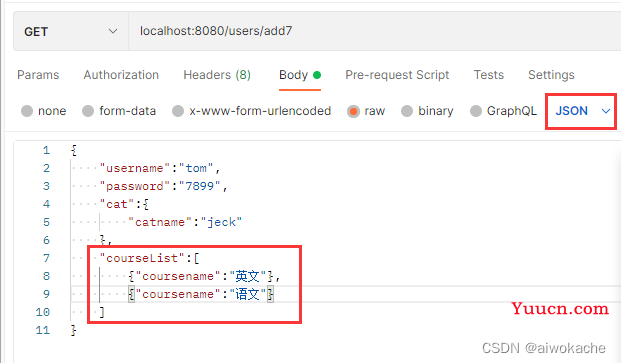Image resolution: width=621 pixels, height=363 pixels.
Task: Click line number 7 in editor gutter
Action: pos(46,258)
